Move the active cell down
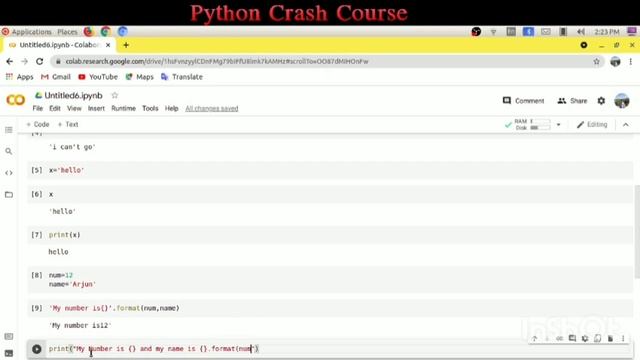The height and width of the screenshot is (360, 640). click(x=547, y=338)
